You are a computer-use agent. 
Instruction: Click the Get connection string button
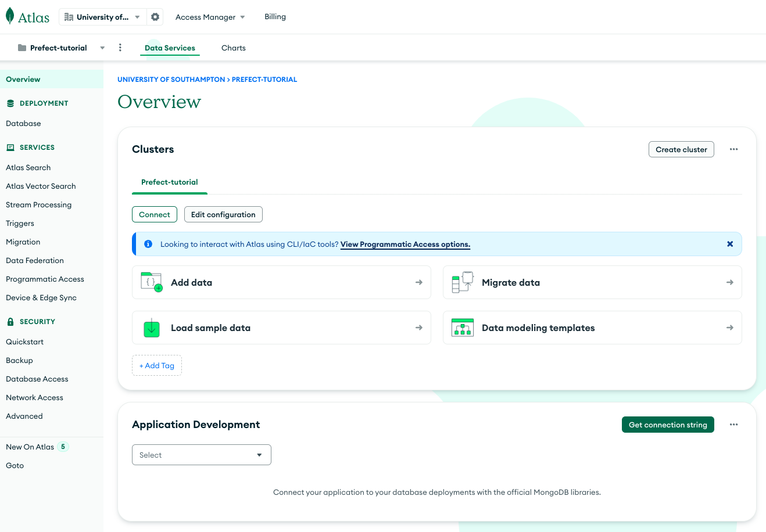[668, 425]
